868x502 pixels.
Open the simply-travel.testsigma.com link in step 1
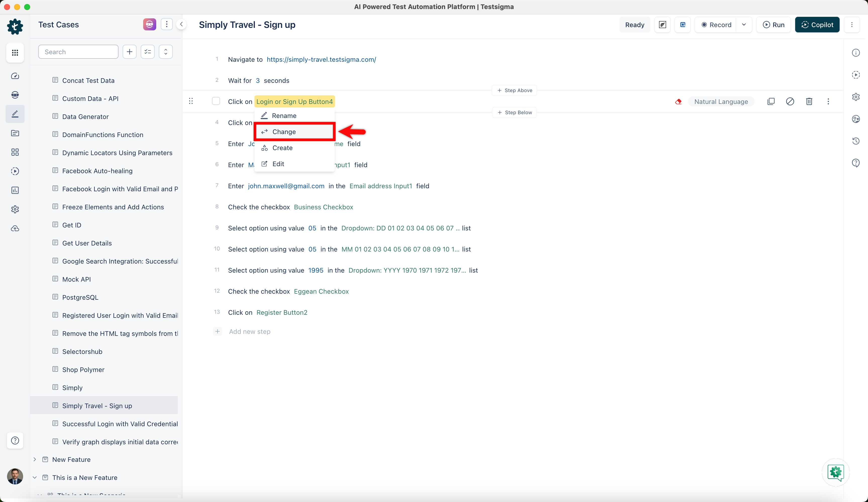pyautogui.click(x=321, y=59)
